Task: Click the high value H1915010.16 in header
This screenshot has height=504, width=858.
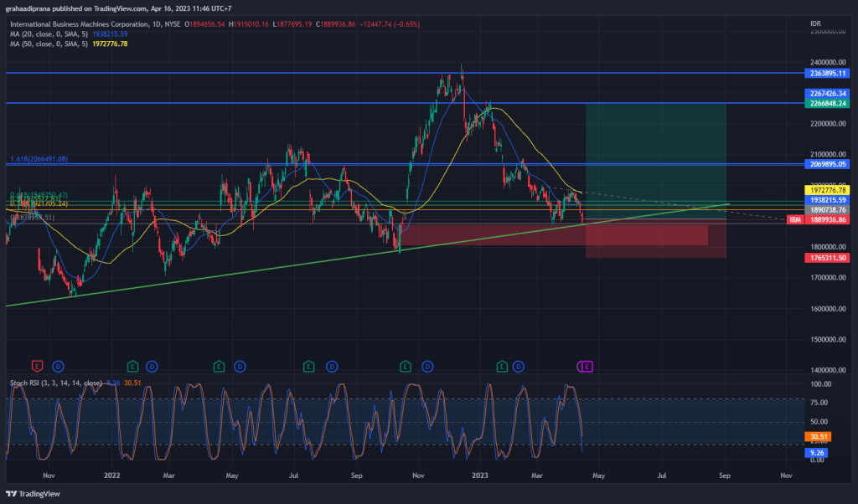Action: (249, 24)
